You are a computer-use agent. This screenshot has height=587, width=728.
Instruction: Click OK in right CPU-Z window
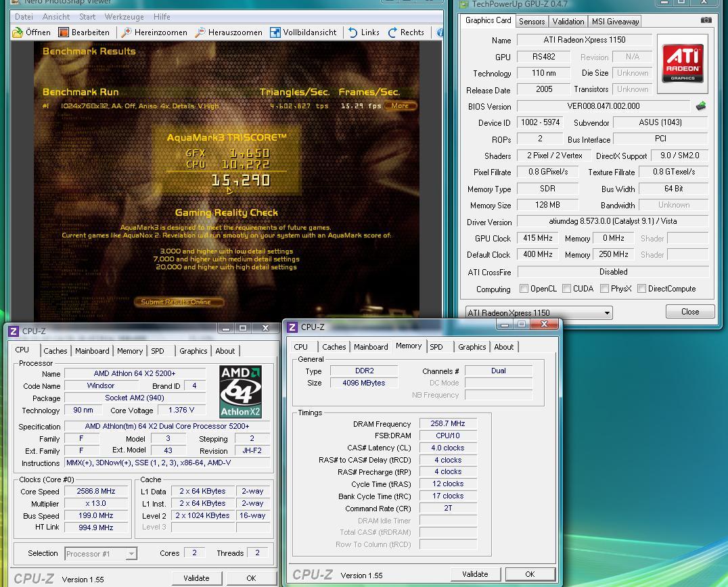[530, 574]
